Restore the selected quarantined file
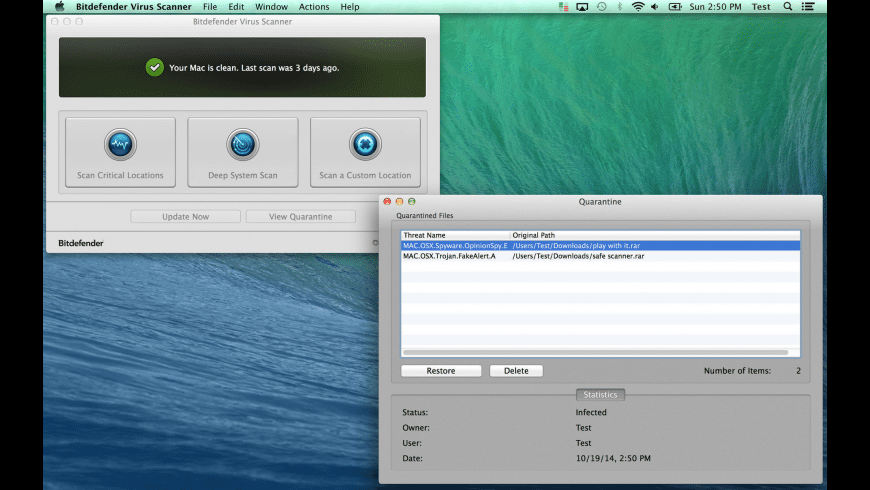Image resolution: width=870 pixels, height=490 pixels. (x=441, y=371)
